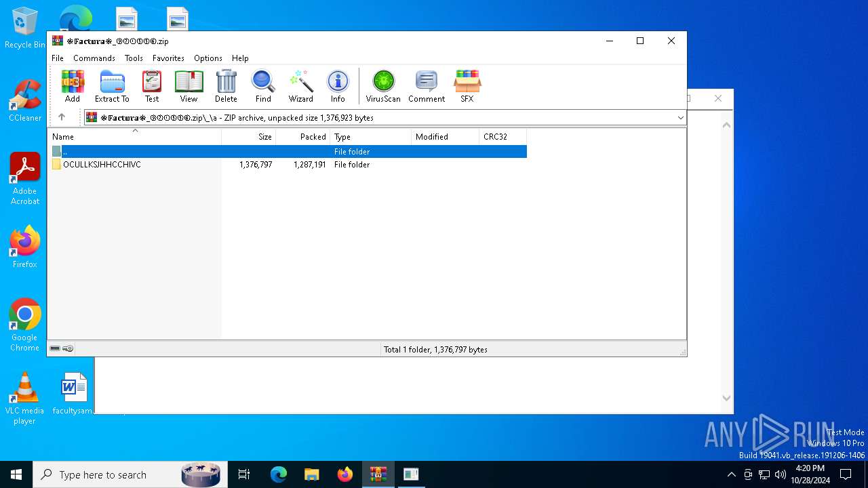
Task: Click the rightmost taskbar app icon
Action: coord(411,474)
